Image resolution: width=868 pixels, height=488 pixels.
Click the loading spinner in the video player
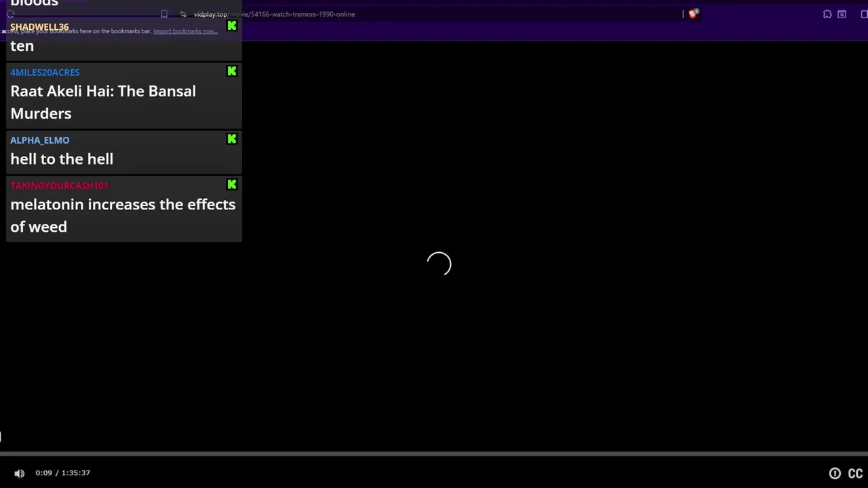pos(439,264)
